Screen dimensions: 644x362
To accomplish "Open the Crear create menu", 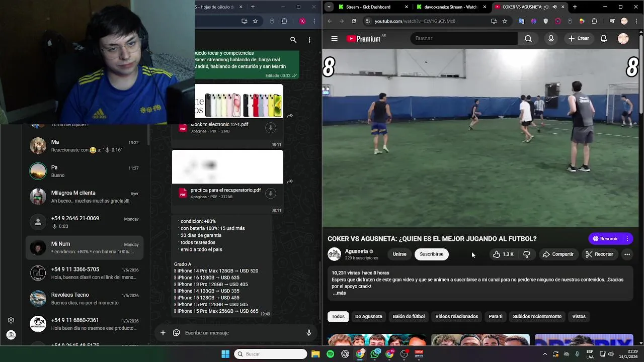I will tap(579, 39).
